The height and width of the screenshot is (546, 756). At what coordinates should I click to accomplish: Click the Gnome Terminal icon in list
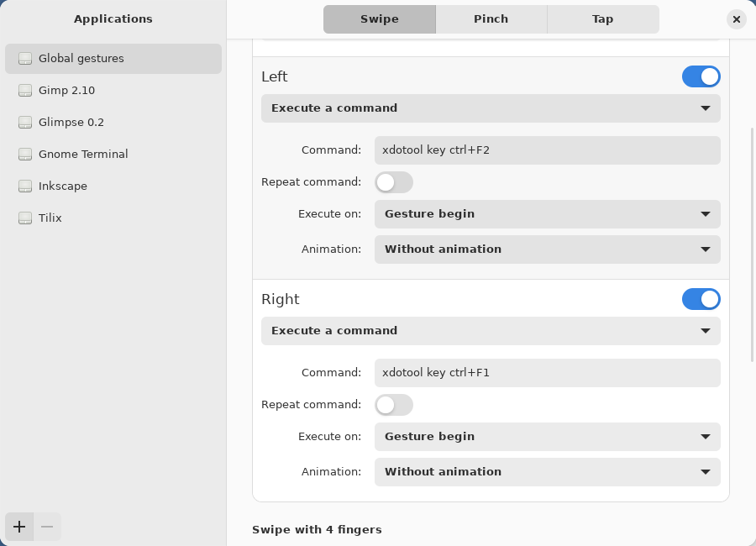25,155
